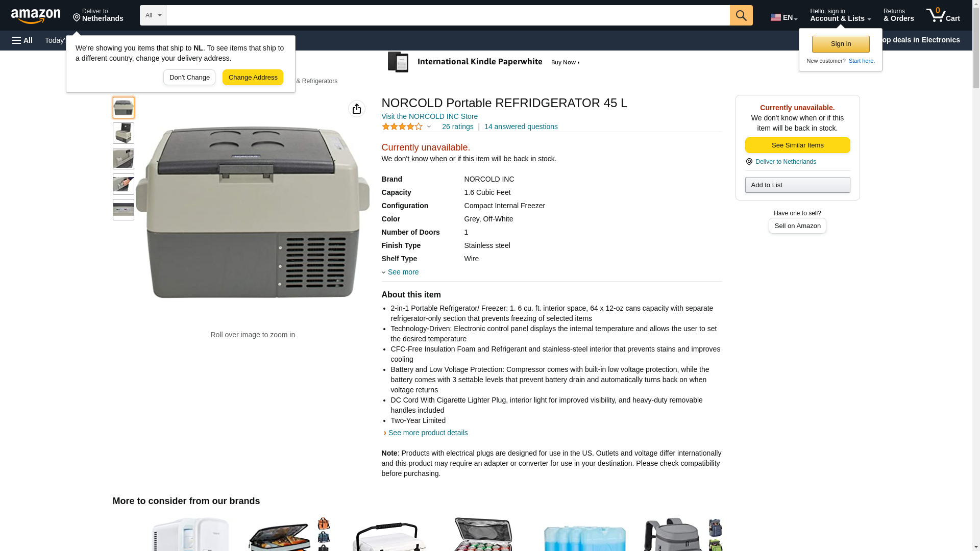Click Don't Change button

189,78
